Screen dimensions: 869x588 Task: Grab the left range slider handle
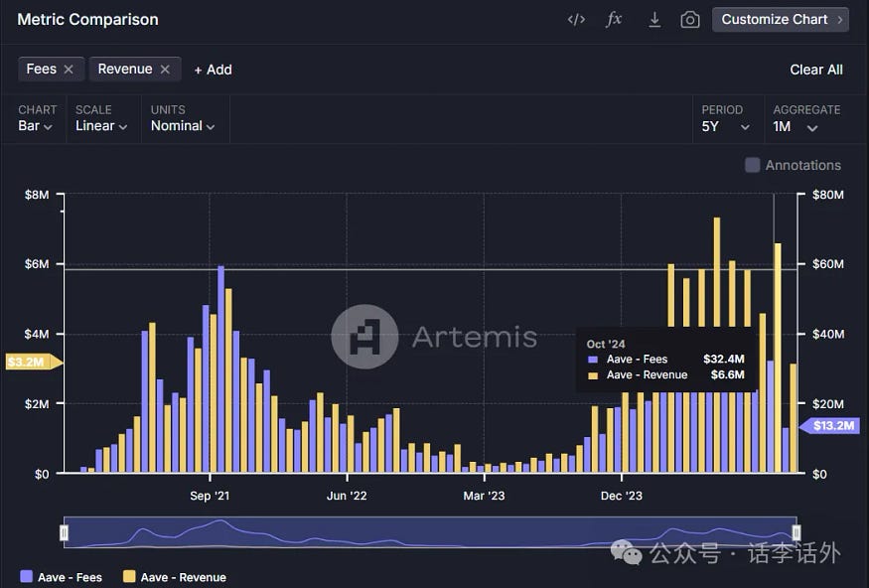[x=65, y=532]
